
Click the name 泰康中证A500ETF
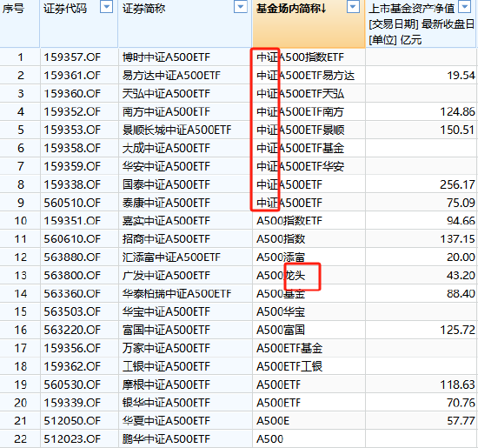pos(166,203)
